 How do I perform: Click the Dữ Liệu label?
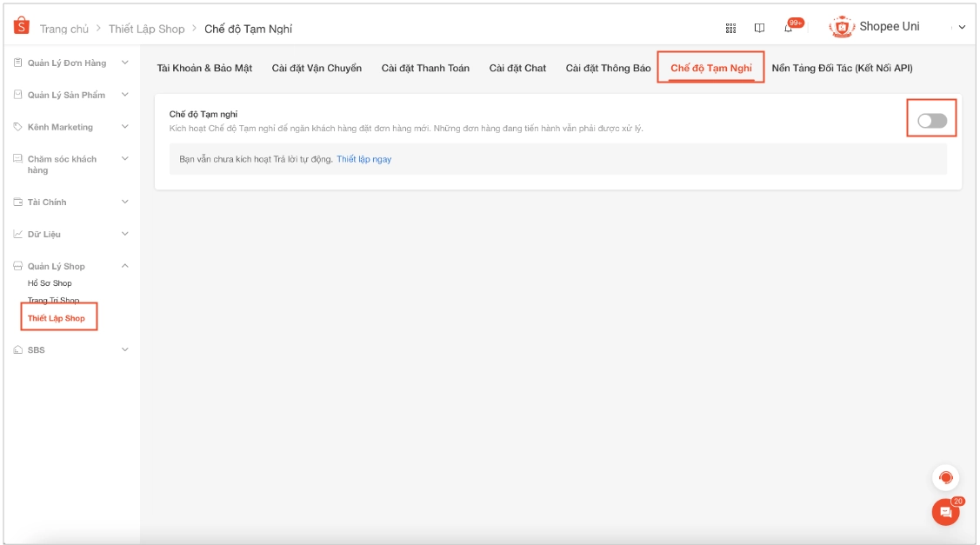43,235
